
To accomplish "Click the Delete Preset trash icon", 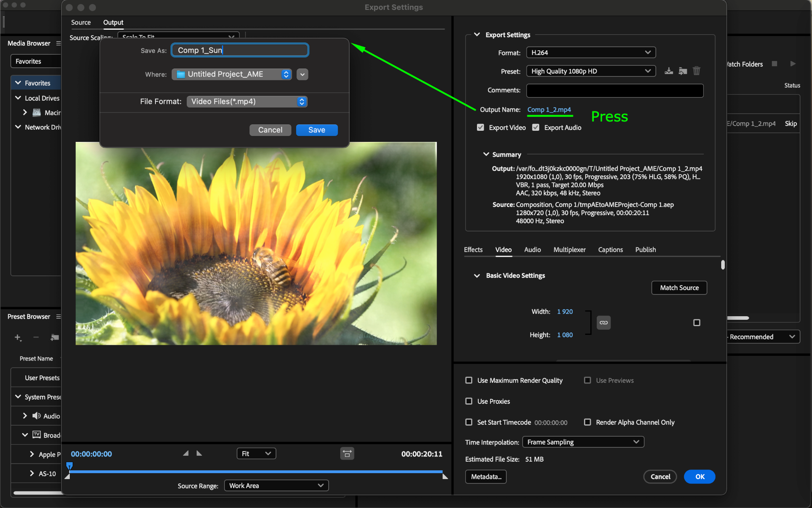I will 696,71.
